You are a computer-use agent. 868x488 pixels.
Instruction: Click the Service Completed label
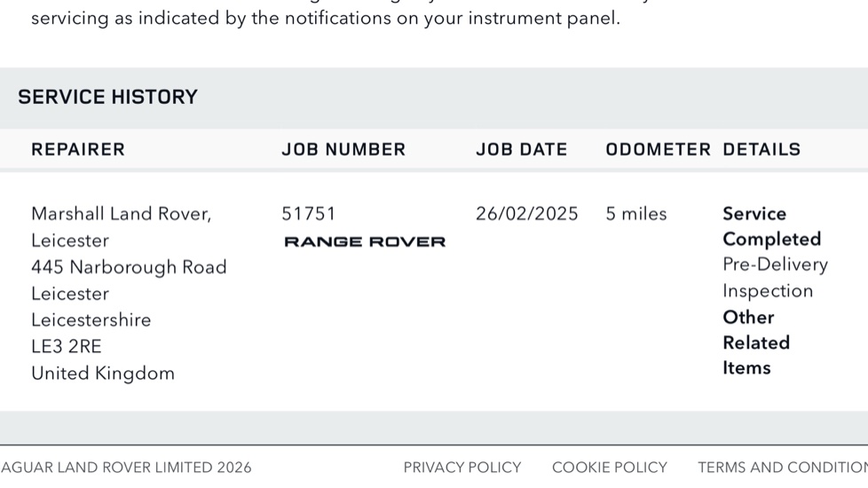pyautogui.click(x=770, y=226)
